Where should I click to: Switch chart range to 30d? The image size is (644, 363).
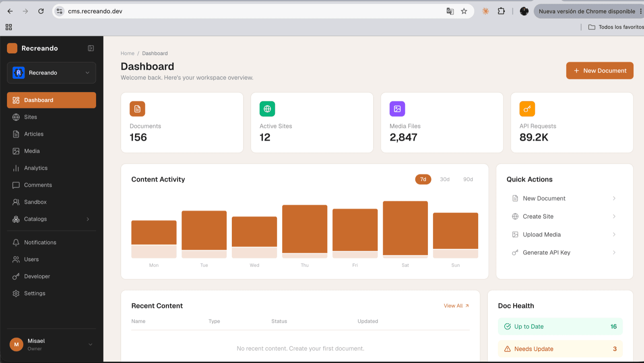[x=445, y=179]
